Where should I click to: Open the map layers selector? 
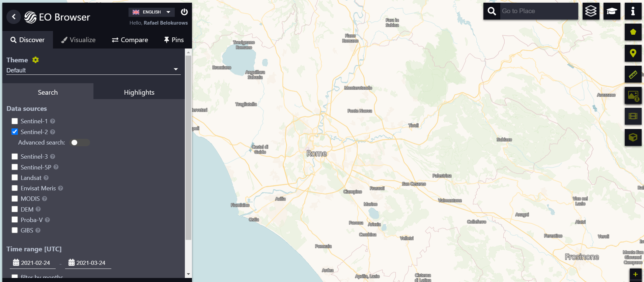pos(591,11)
